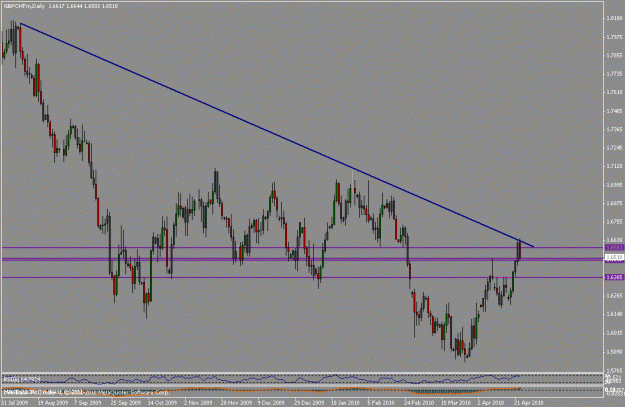Click the RSI indicator label
This screenshot has width=625, height=407.
pos(22,378)
